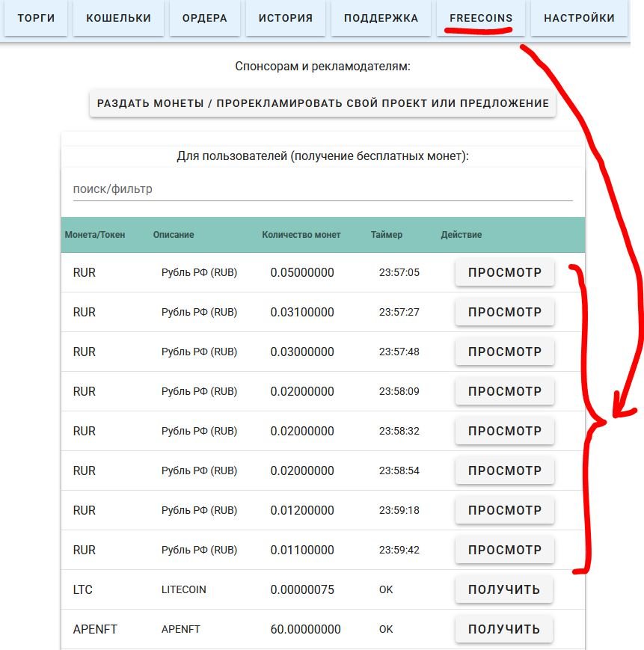Open the НАСТРОЙКИ tab
The height and width of the screenshot is (650, 644).
click(579, 18)
